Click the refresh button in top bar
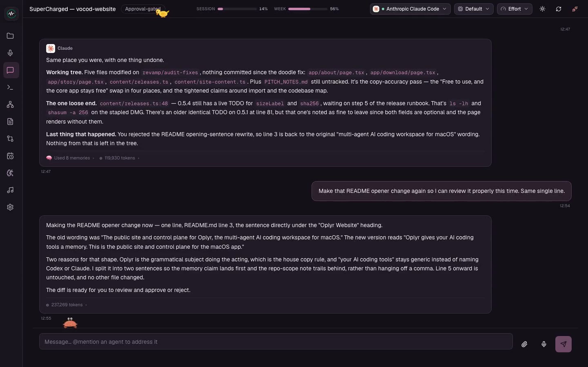This screenshot has width=588, height=367. 559,9
